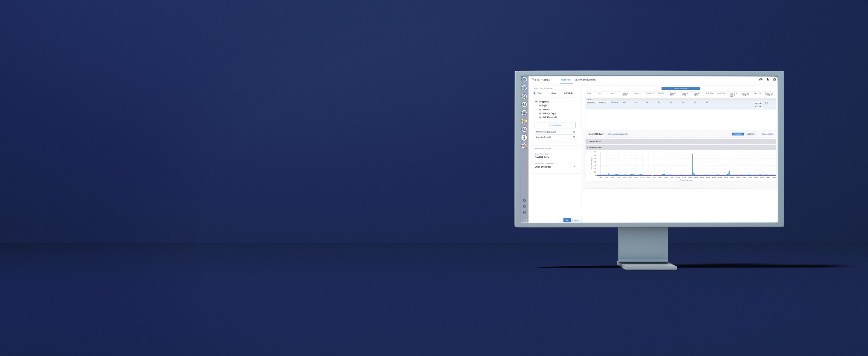Open the Help icon in the top right corner

point(761,80)
